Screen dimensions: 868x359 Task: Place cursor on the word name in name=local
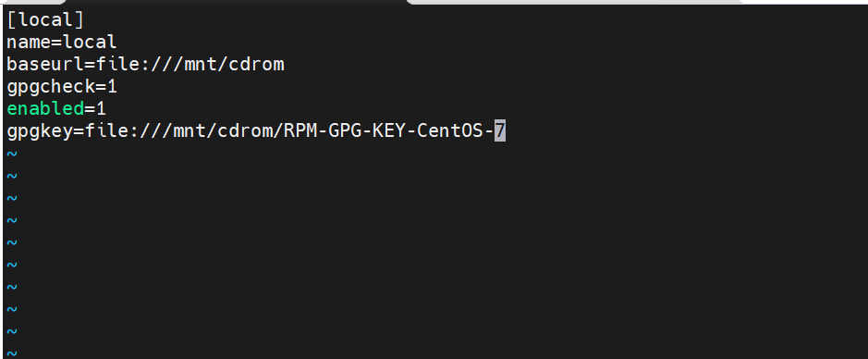(29, 43)
